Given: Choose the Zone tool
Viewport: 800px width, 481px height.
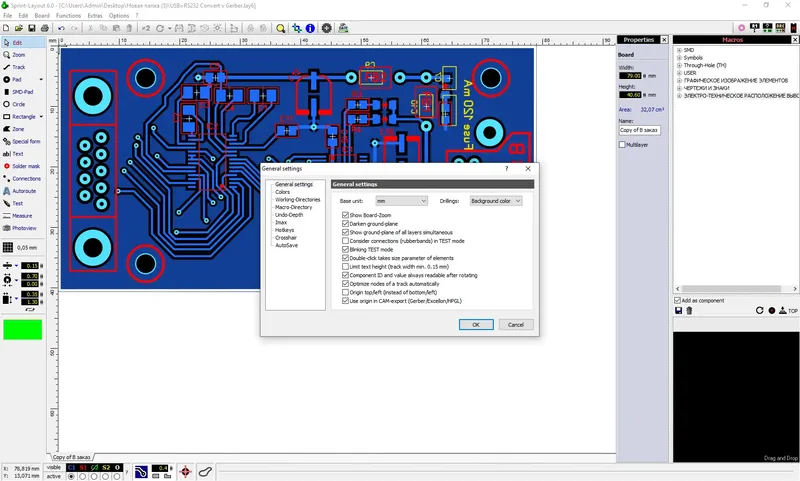Looking at the screenshot, I should [x=18, y=129].
